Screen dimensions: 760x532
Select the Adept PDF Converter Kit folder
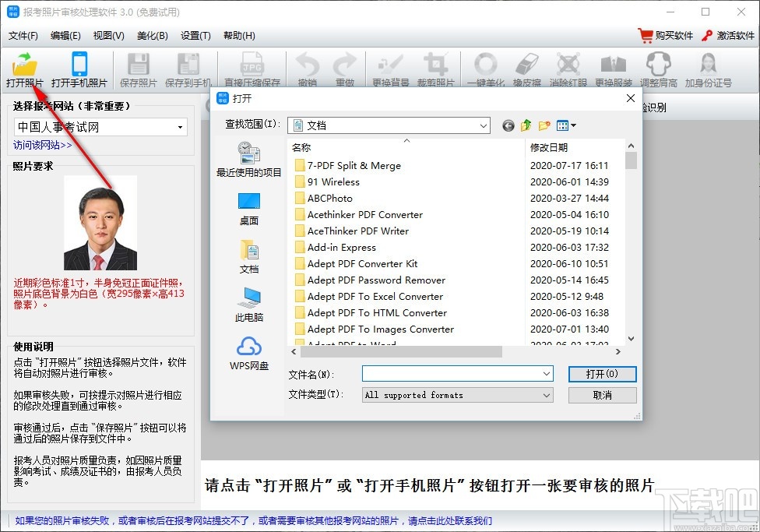356,264
